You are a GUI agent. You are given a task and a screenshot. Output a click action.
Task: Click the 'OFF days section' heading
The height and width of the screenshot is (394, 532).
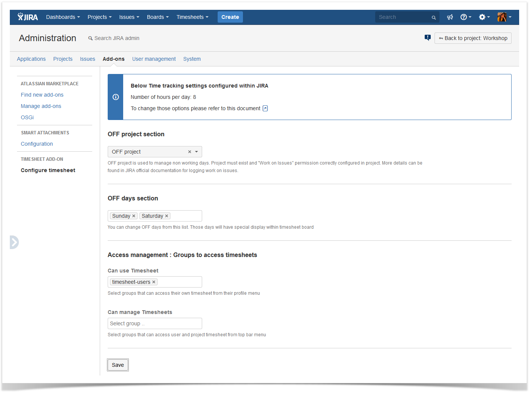click(133, 198)
